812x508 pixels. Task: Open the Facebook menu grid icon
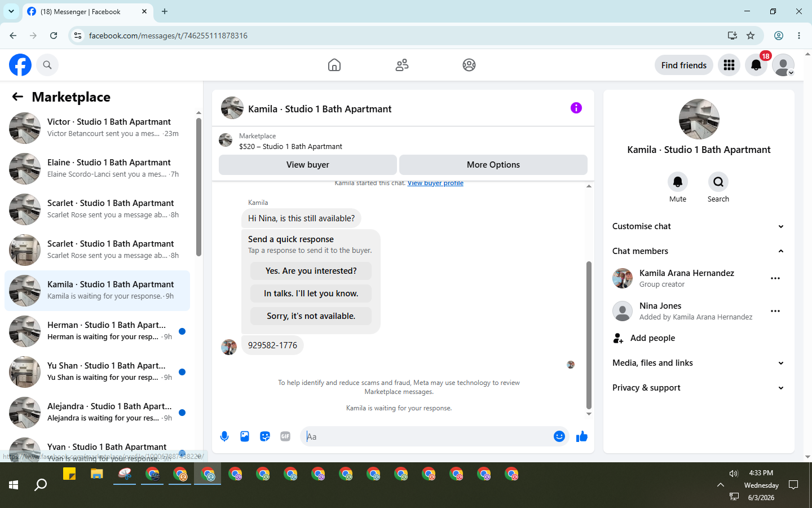point(729,65)
